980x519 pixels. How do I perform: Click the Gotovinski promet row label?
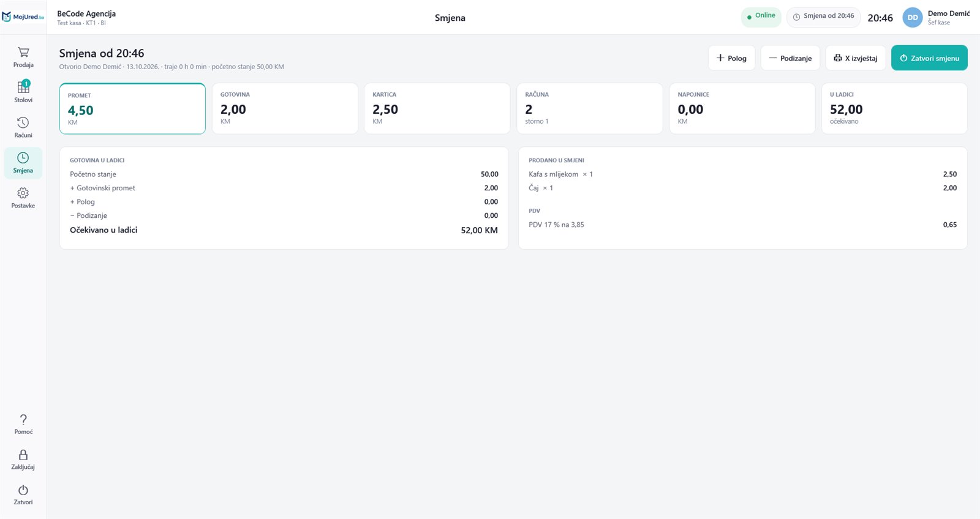tap(103, 188)
